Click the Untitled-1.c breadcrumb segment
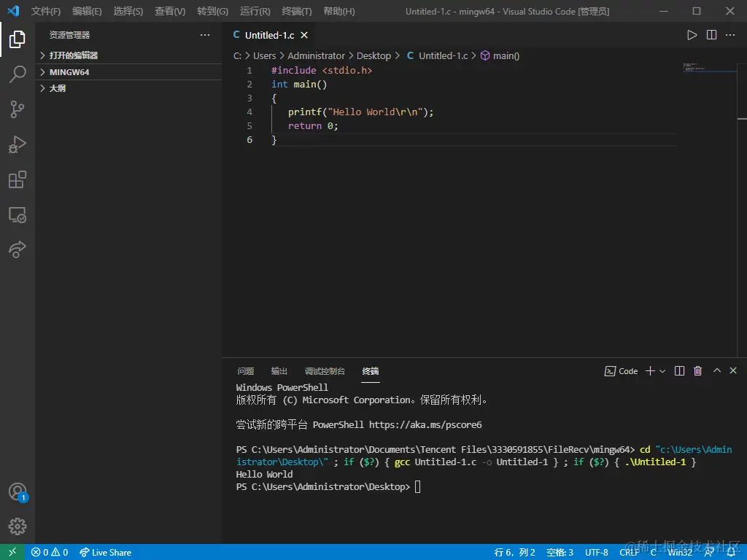747x560 pixels. click(438, 55)
